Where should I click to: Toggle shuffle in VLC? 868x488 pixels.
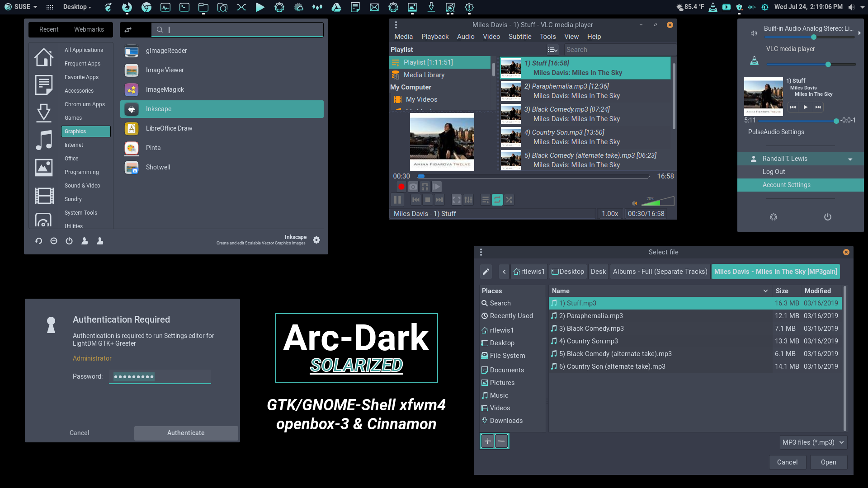pos(509,200)
